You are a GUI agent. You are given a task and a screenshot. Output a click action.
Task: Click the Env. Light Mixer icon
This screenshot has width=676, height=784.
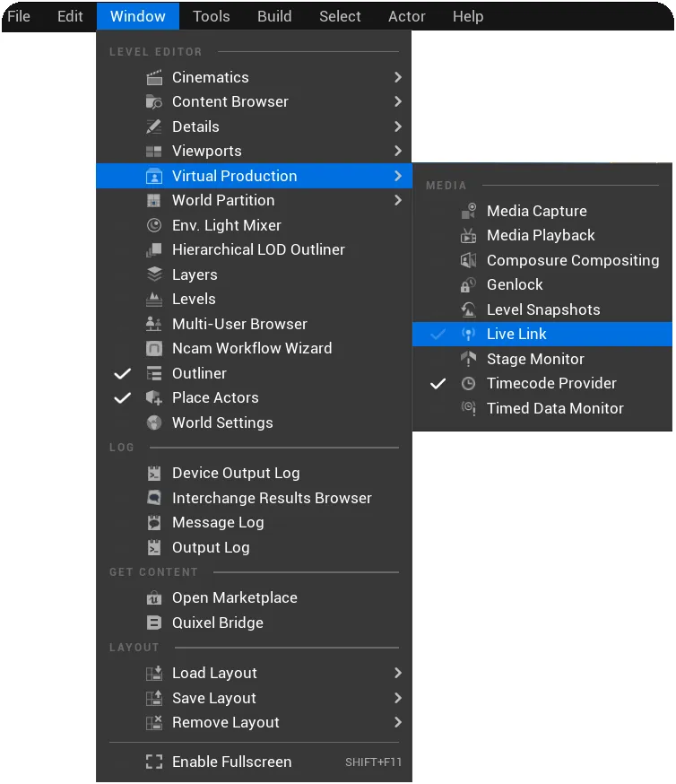point(154,225)
